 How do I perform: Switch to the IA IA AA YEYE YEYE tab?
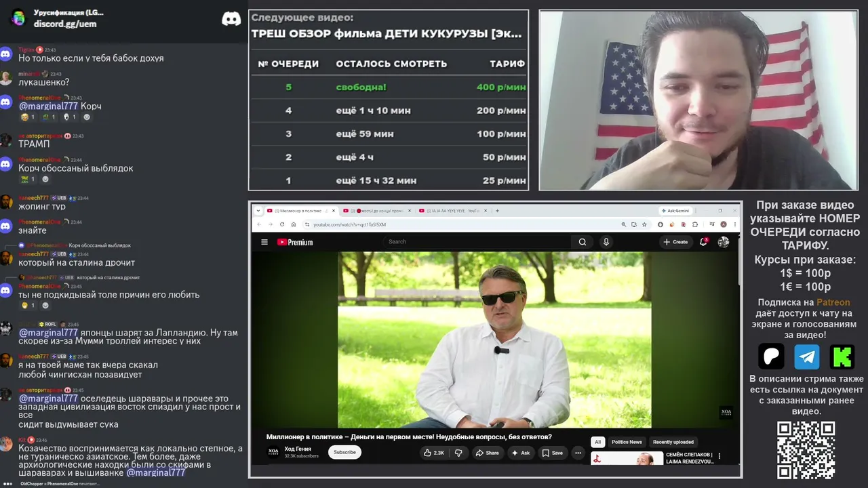click(x=452, y=211)
